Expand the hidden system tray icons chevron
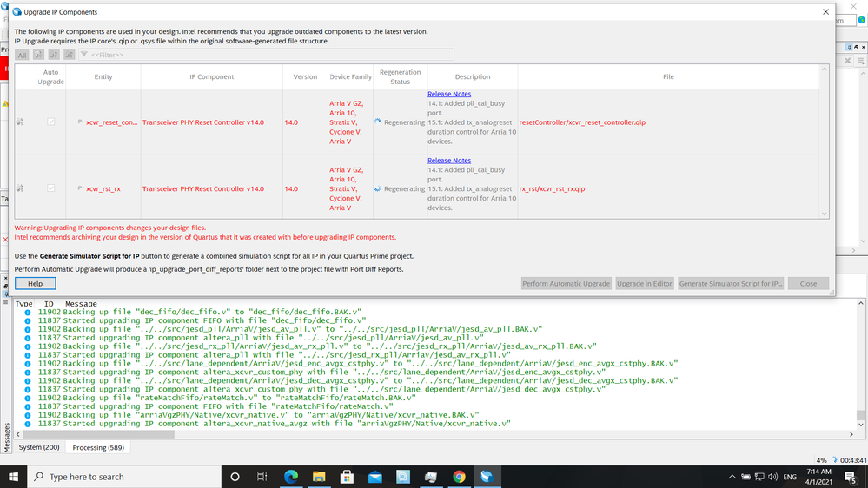This screenshot has height=488, width=868. [x=732, y=477]
